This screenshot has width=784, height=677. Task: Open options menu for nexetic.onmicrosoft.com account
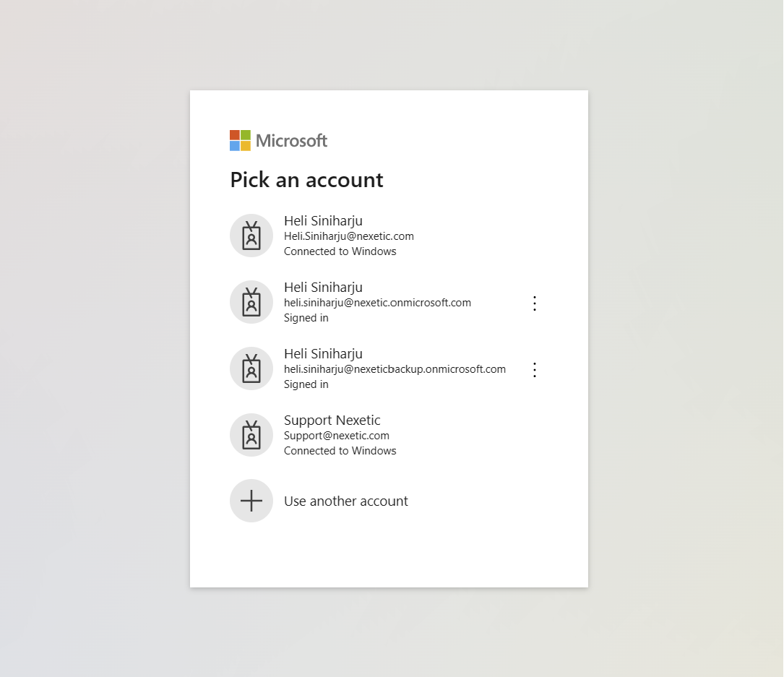coord(535,303)
